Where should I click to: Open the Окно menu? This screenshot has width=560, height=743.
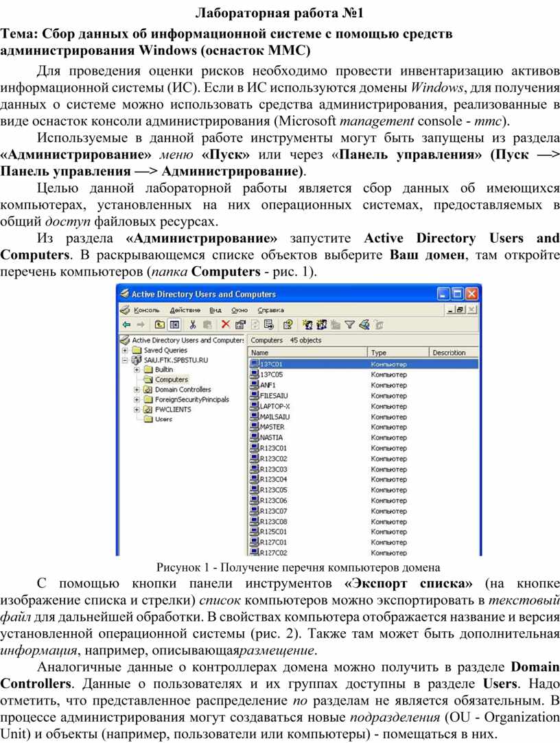(x=240, y=310)
